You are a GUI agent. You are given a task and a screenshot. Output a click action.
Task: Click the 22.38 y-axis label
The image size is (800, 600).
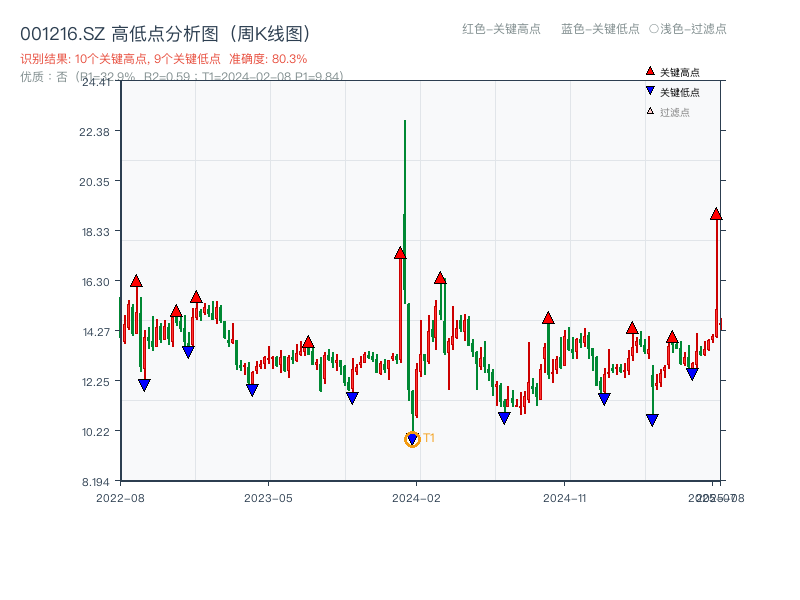pyautogui.click(x=94, y=132)
